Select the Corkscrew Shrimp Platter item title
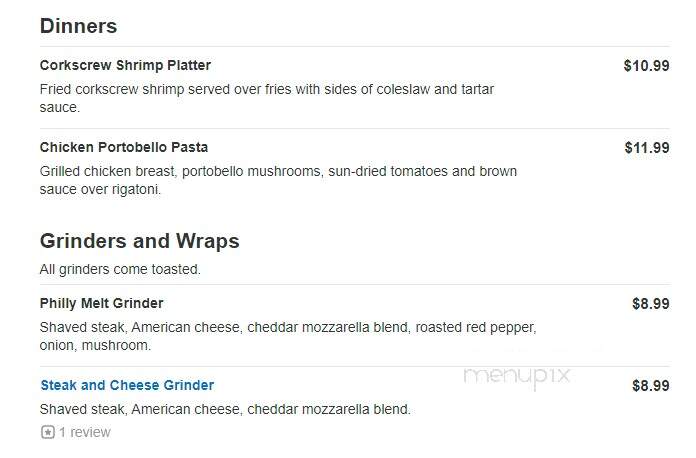This screenshot has width=696, height=458. pyautogui.click(x=125, y=65)
